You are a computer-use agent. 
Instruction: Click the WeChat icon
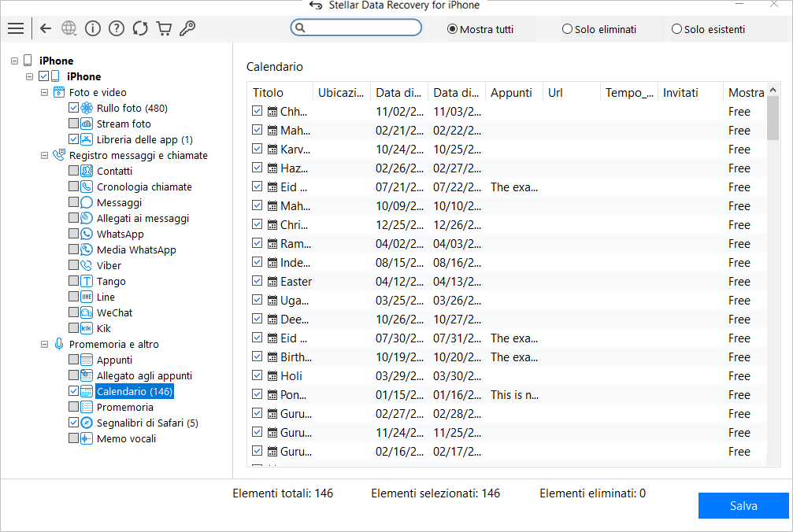pos(87,312)
